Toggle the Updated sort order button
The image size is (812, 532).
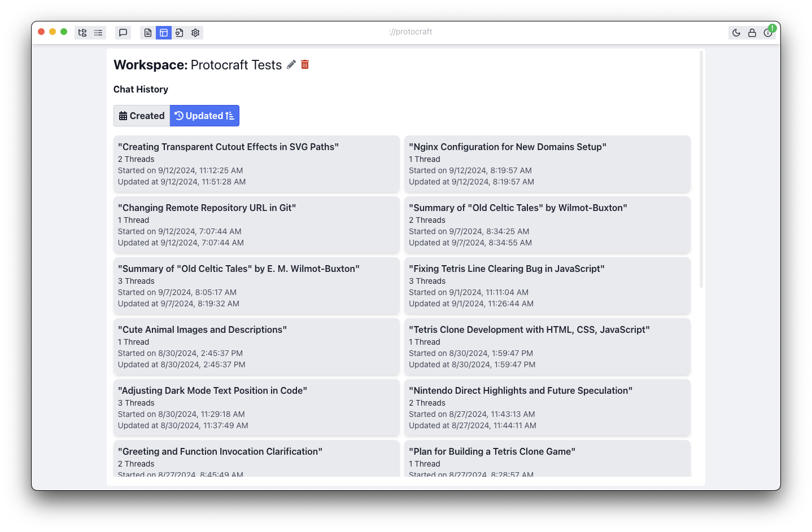204,116
